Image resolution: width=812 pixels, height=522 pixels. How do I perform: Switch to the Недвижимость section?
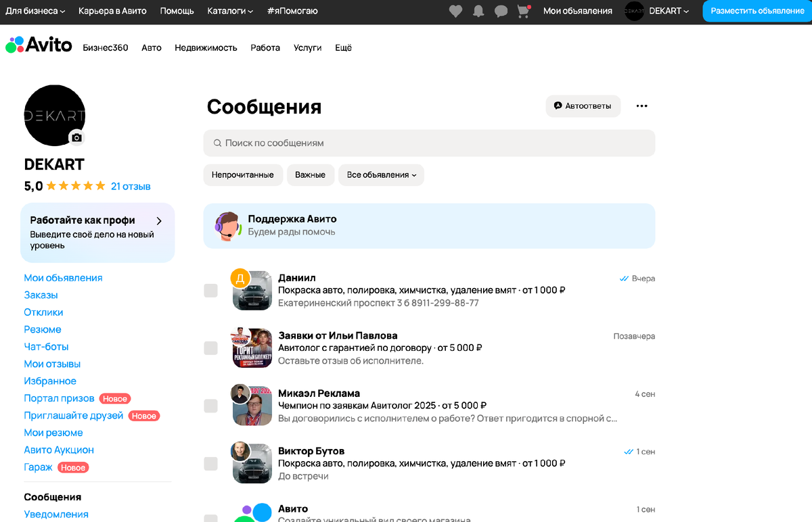(206, 47)
